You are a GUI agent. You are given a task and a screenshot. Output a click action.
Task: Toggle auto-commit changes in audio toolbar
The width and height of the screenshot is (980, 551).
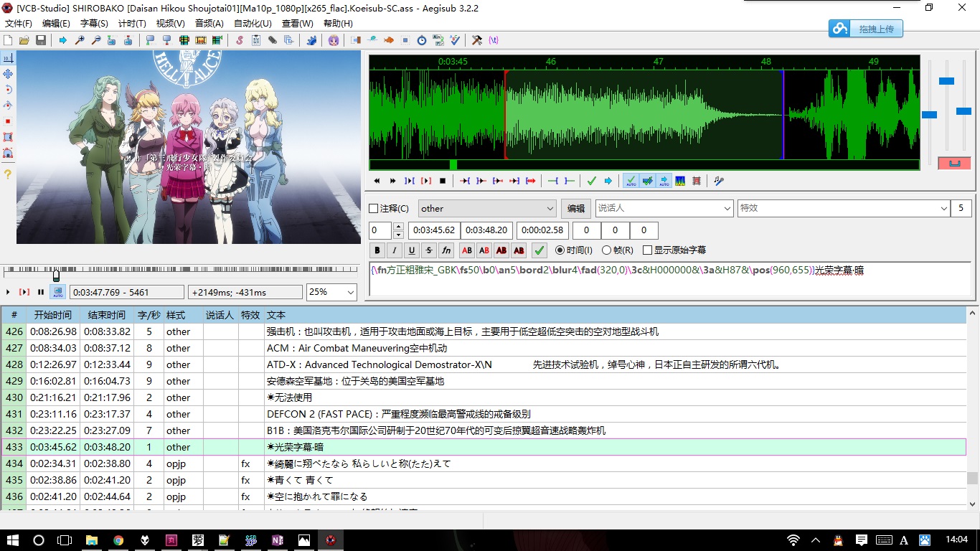click(631, 181)
